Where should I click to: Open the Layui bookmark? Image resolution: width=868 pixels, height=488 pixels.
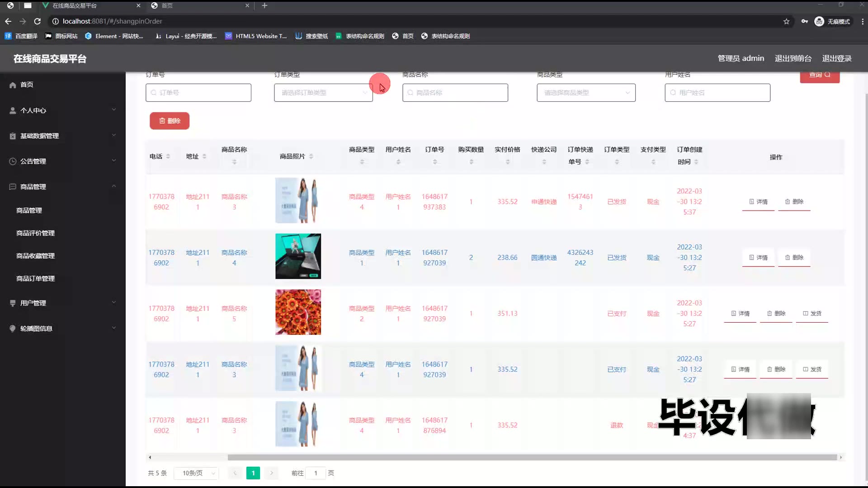(186, 36)
